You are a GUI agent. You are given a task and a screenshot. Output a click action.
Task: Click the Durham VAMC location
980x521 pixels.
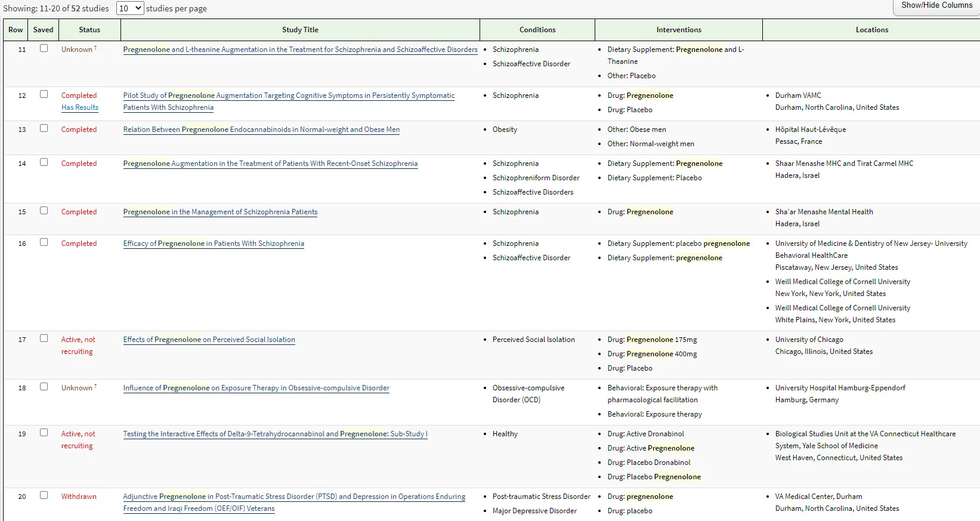click(x=798, y=95)
